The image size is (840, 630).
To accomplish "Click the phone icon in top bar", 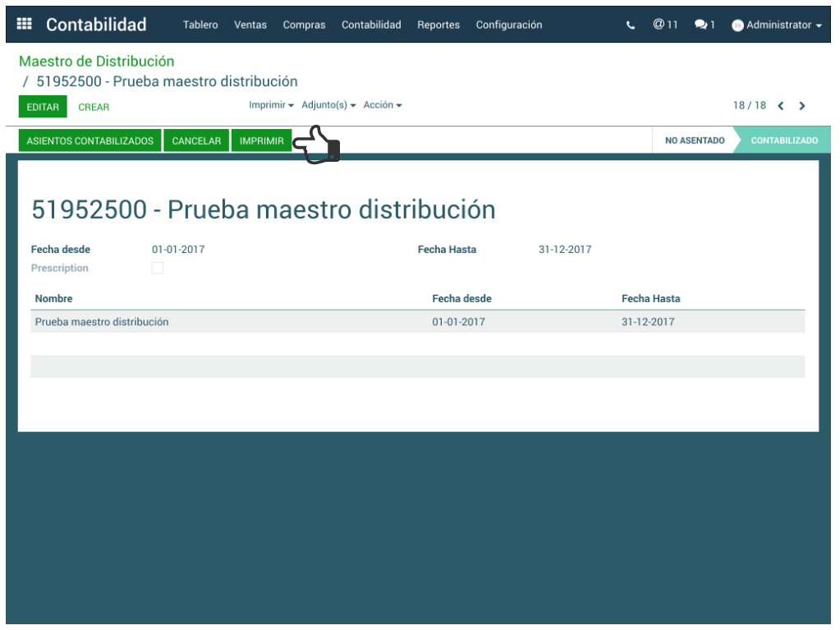I will 631,25.
